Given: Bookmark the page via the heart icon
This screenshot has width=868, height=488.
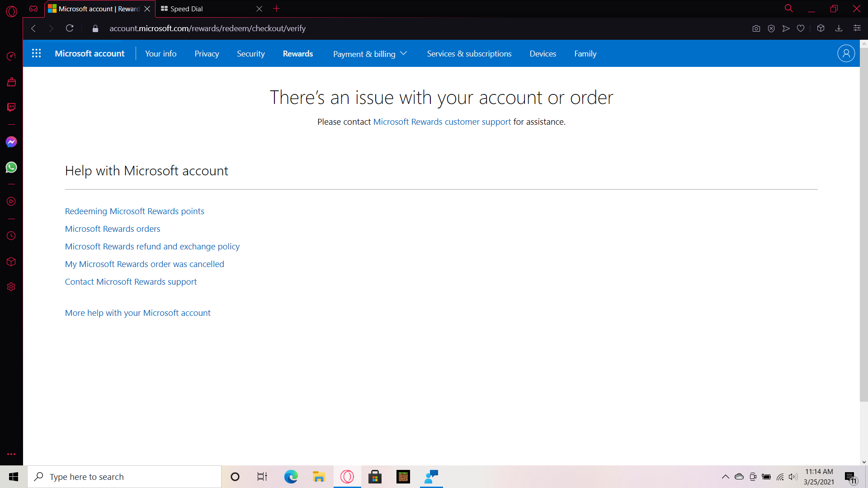Looking at the screenshot, I should tap(801, 28).
